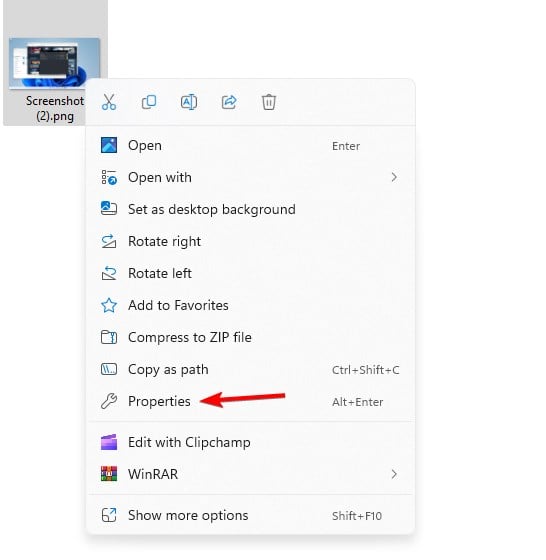Click the wrench icon beside Properties

point(109,401)
